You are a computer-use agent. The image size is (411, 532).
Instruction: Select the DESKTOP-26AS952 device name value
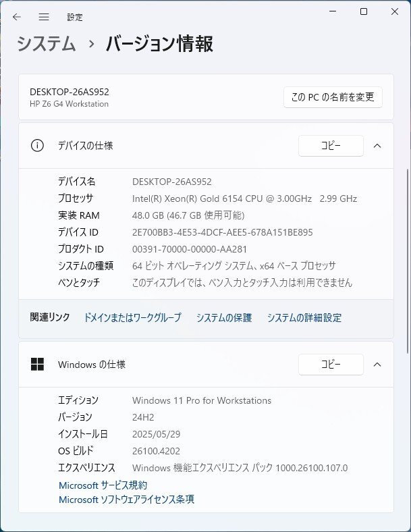pyautogui.click(x=172, y=182)
